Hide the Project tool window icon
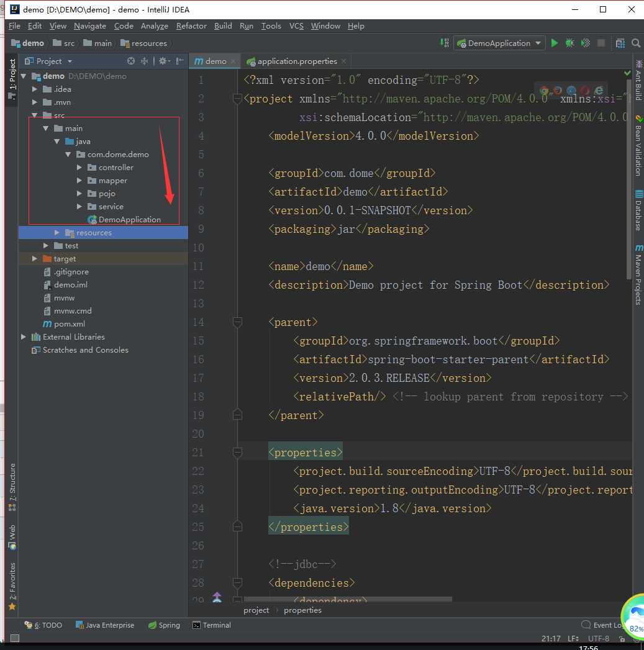Viewport: 644px width, 650px height. pos(179,61)
